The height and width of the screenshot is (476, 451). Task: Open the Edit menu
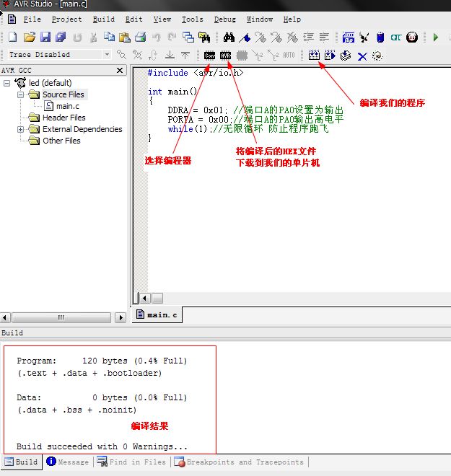click(x=134, y=19)
